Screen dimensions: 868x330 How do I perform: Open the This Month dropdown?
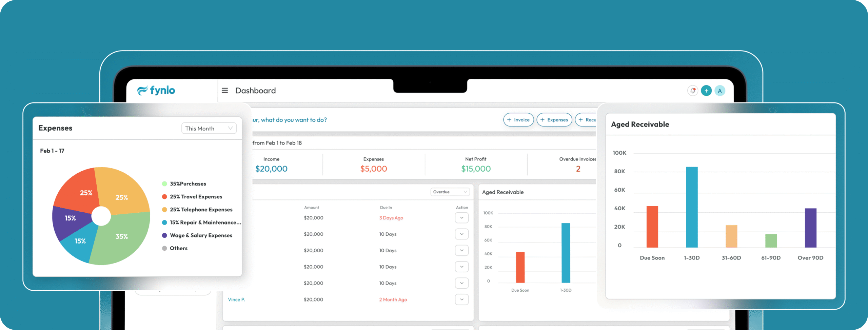pyautogui.click(x=209, y=129)
